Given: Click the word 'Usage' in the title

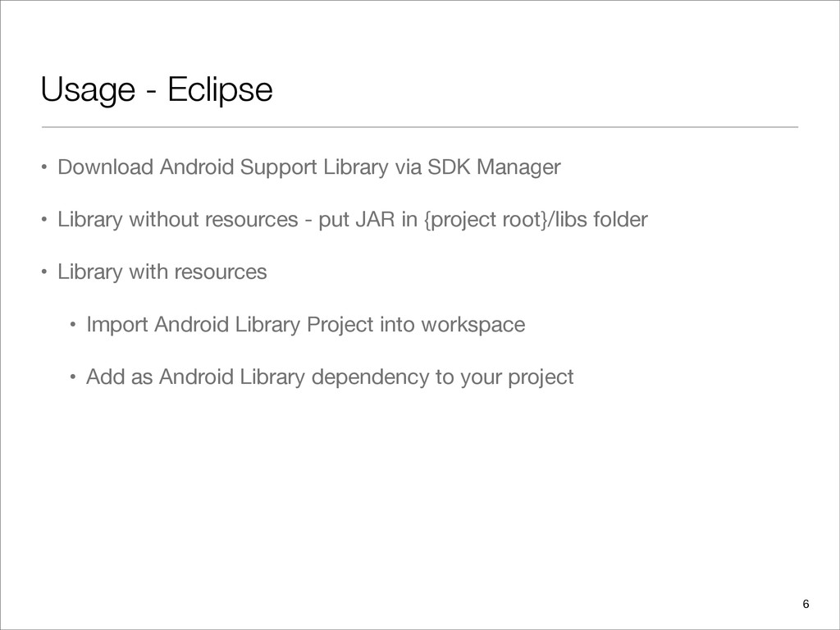Looking at the screenshot, I should click(88, 90).
